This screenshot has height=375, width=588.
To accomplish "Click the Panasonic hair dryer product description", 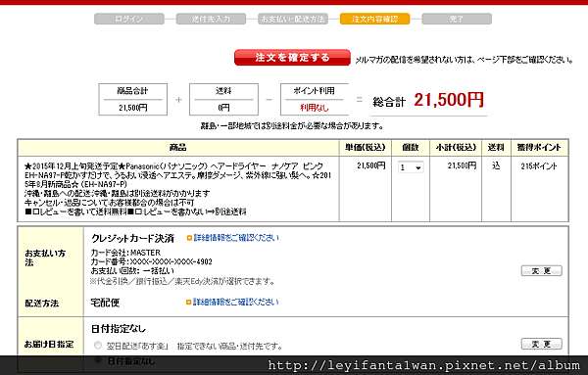I will pyautogui.click(x=177, y=189).
